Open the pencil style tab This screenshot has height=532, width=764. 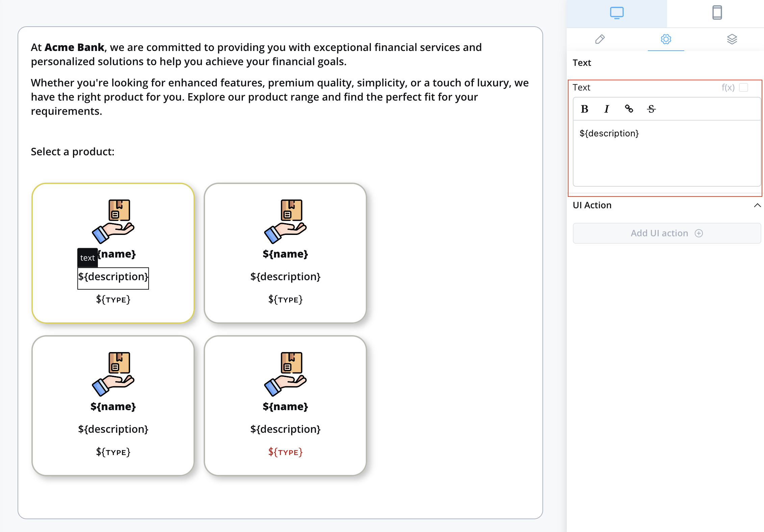[x=600, y=39]
